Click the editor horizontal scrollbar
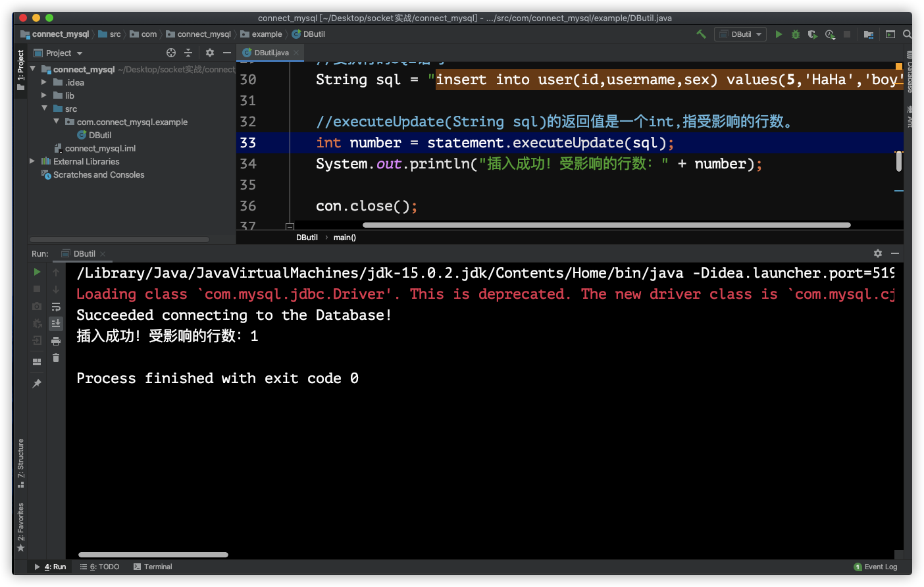This screenshot has height=587, width=924. pyautogui.click(x=606, y=225)
